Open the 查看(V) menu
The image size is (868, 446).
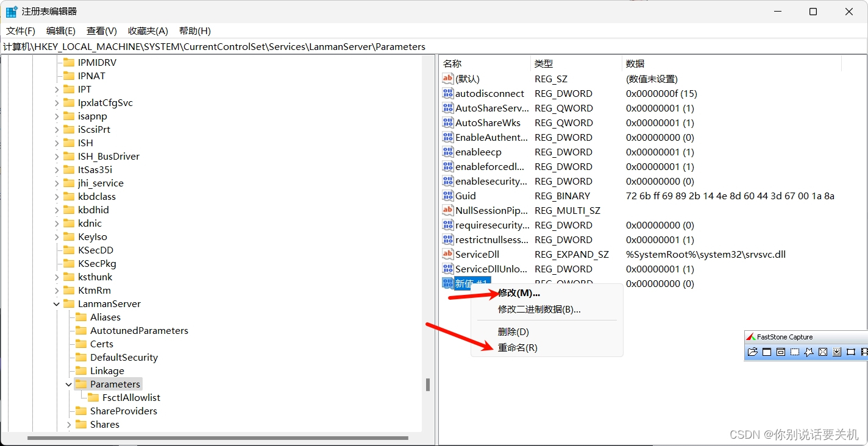pyautogui.click(x=102, y=30)
